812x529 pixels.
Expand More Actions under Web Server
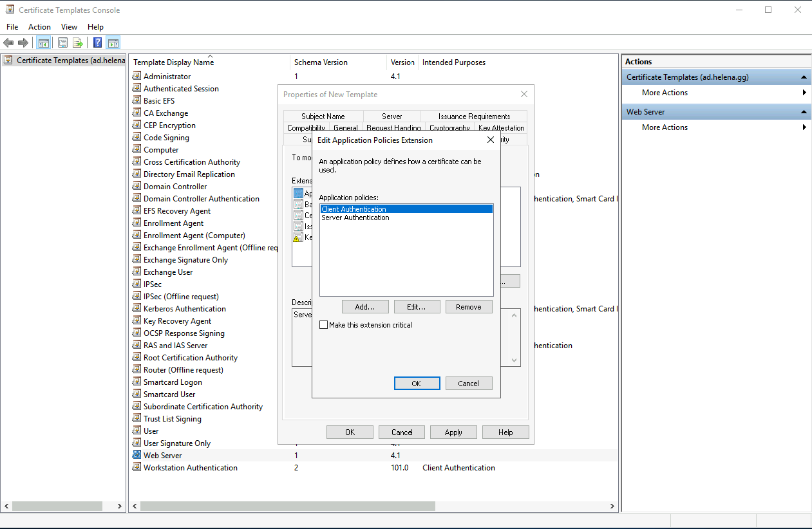[x=665, y=127]
